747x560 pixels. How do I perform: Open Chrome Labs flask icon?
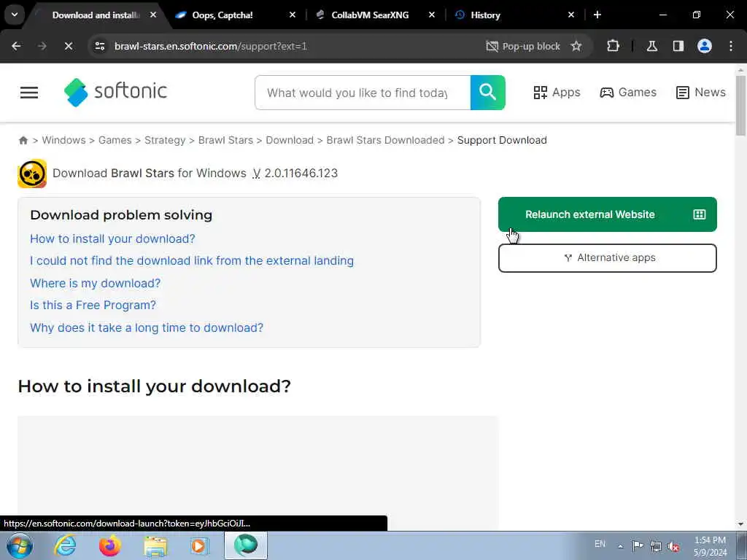pyautogui.click(x=652, y=46)
